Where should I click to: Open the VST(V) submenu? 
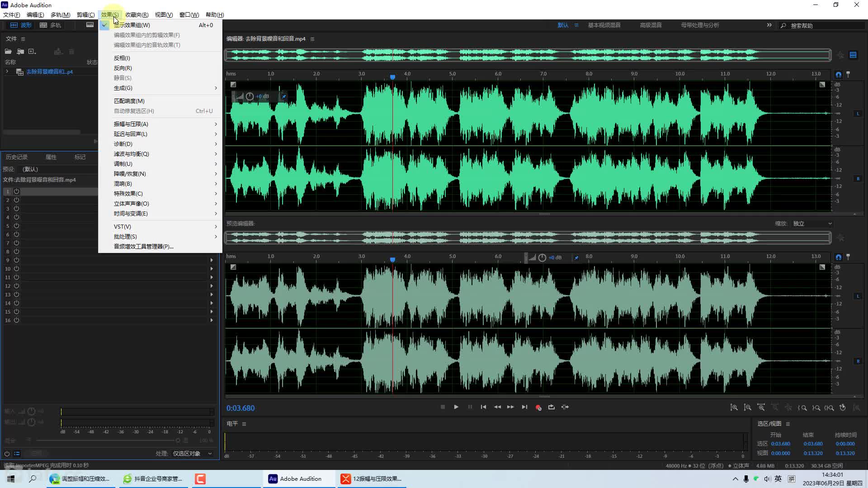160,226
